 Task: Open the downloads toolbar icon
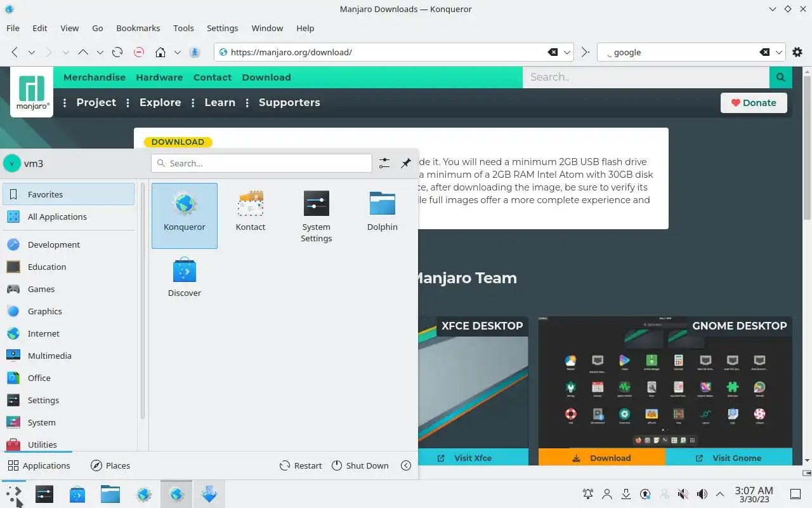[x=195, y=52]
